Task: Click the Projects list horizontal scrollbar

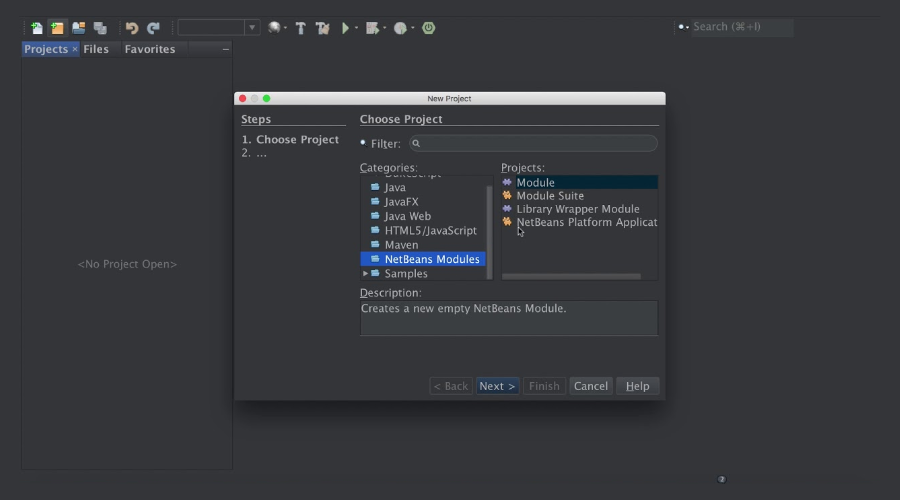Action: (571, 276)
